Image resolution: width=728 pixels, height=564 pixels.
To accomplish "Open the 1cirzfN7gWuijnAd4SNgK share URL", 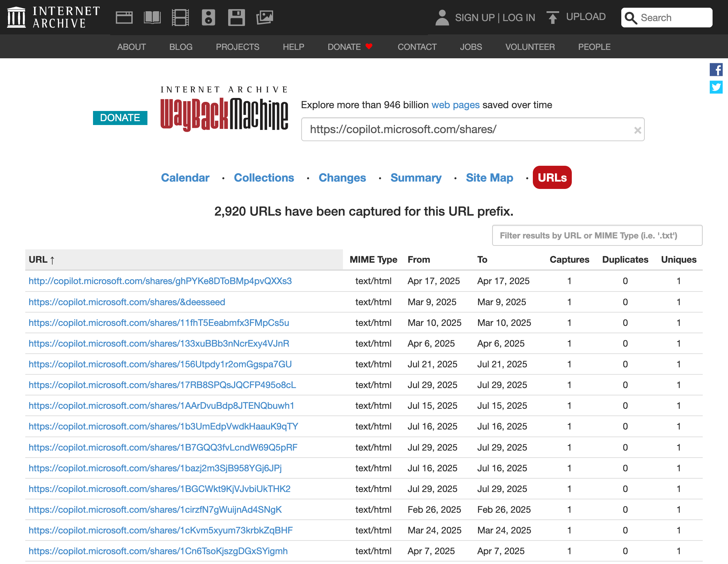I will (x=155, y=510).
